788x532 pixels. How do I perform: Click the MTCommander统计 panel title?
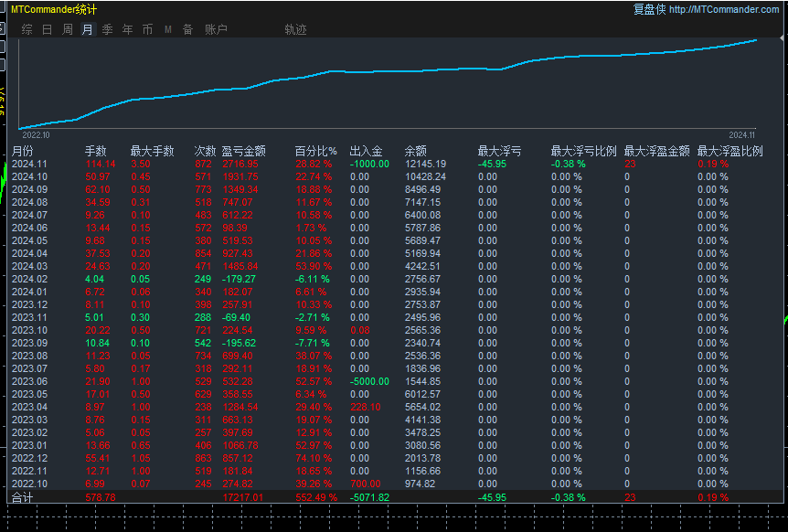tap(54, 9)
